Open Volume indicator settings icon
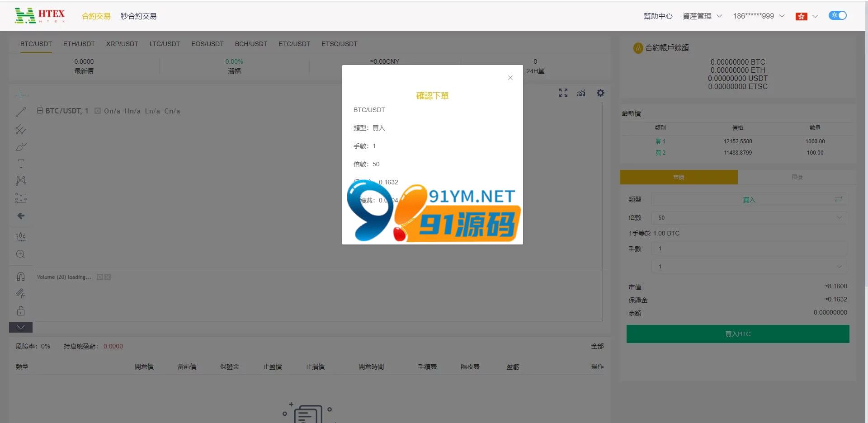Screen dimensions: 868x423 point(100,277)
